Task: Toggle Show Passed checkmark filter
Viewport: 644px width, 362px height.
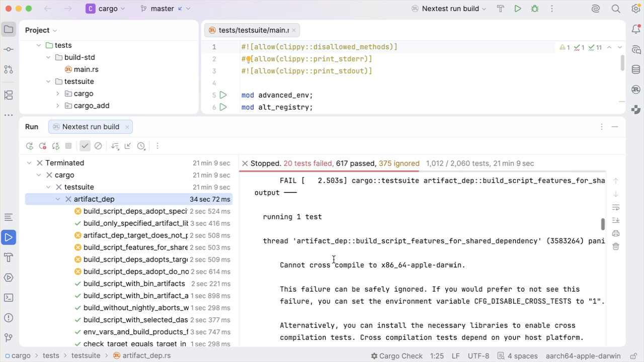Action: (85, 146)
